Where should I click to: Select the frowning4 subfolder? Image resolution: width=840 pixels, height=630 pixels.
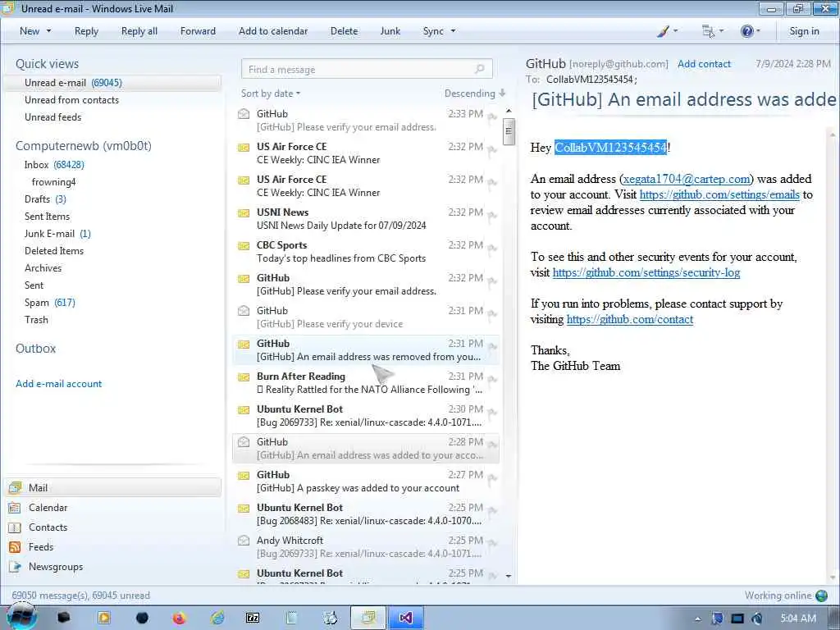(x=53, y=182)
